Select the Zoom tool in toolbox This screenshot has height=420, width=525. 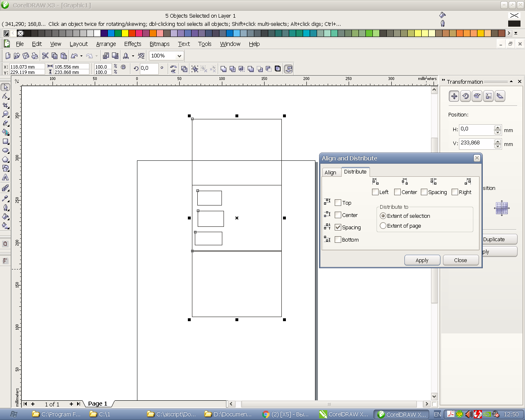[x=5, y=114]
